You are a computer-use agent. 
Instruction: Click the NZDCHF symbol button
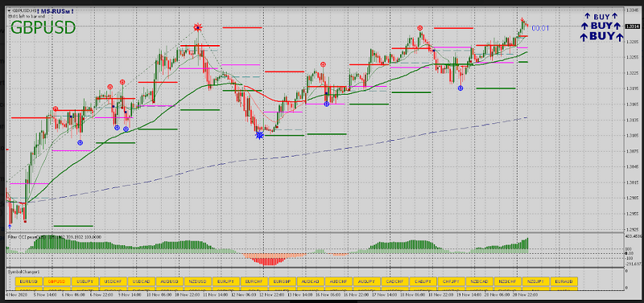point(507,281)
